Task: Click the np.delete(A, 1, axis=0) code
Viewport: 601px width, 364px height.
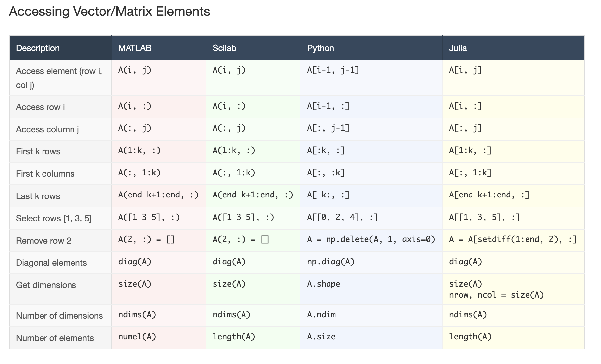Action: point(371,239)
